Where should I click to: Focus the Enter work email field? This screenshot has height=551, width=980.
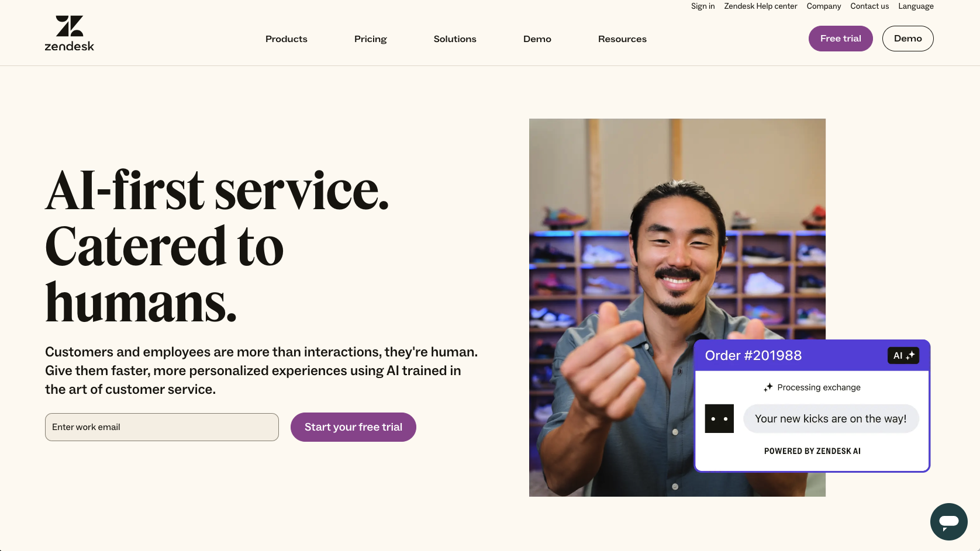pyautogui.click(x=162, y=427)
